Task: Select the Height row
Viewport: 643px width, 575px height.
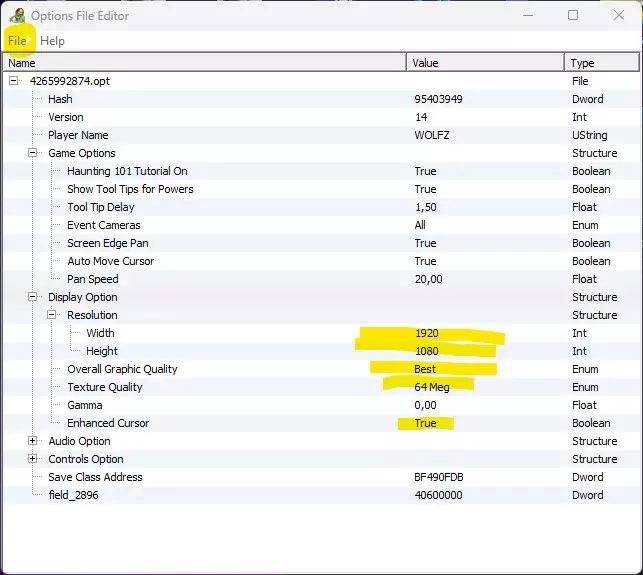Action: [x=321, y=351]
